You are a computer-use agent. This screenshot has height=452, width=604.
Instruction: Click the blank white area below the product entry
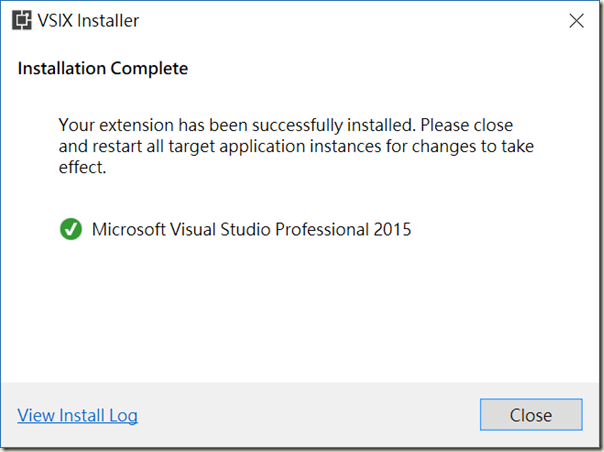click(300, 310)
